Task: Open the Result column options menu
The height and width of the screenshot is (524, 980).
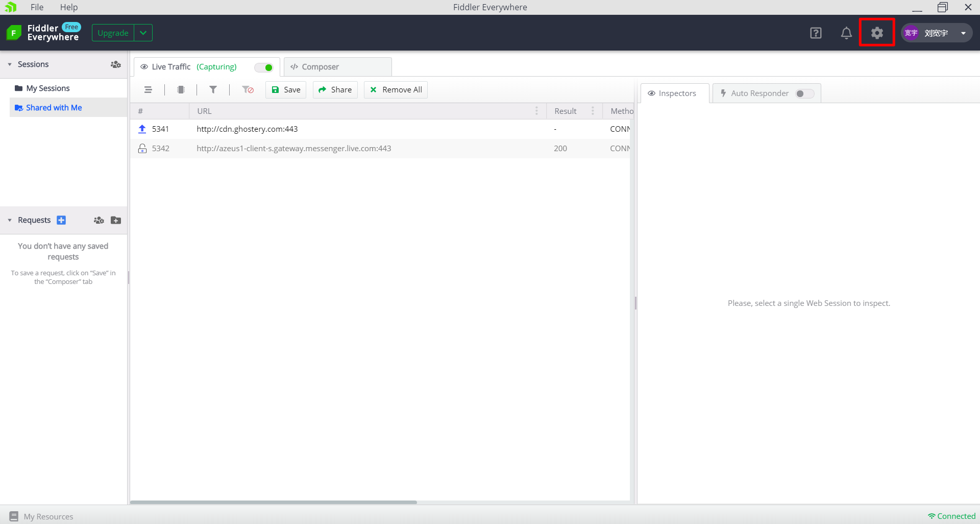Action: [593, 111]
